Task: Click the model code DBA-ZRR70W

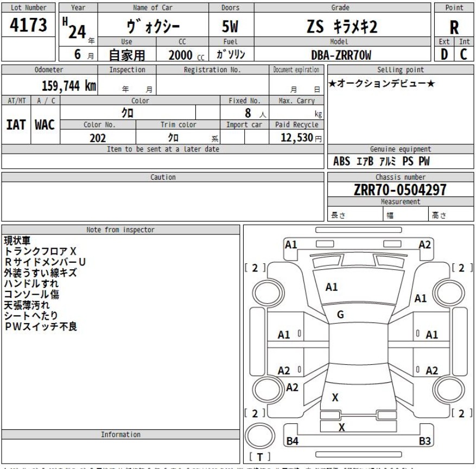Action: pyautogui.click(x=342, y=54)
